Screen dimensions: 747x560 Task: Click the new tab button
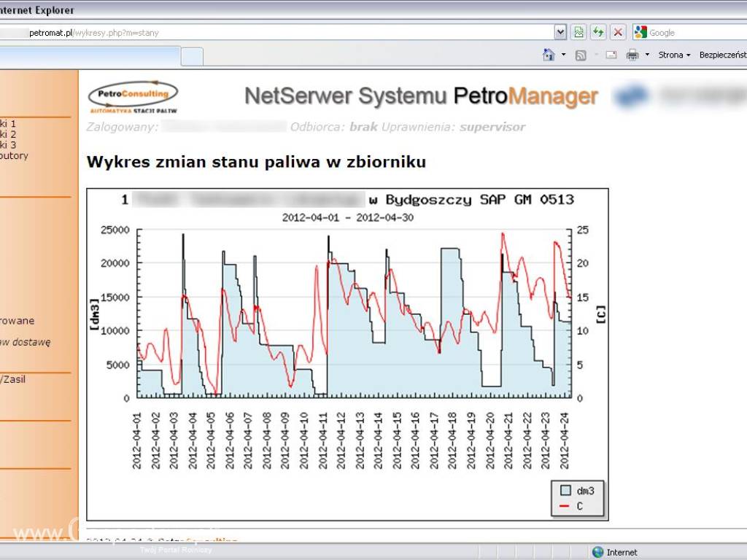coord(192,57)
